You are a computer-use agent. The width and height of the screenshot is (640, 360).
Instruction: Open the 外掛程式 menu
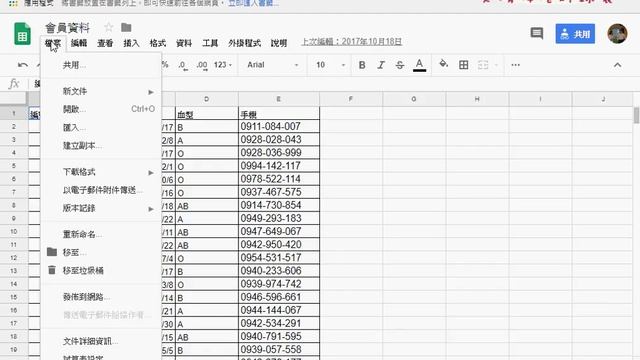click(244, 43)
